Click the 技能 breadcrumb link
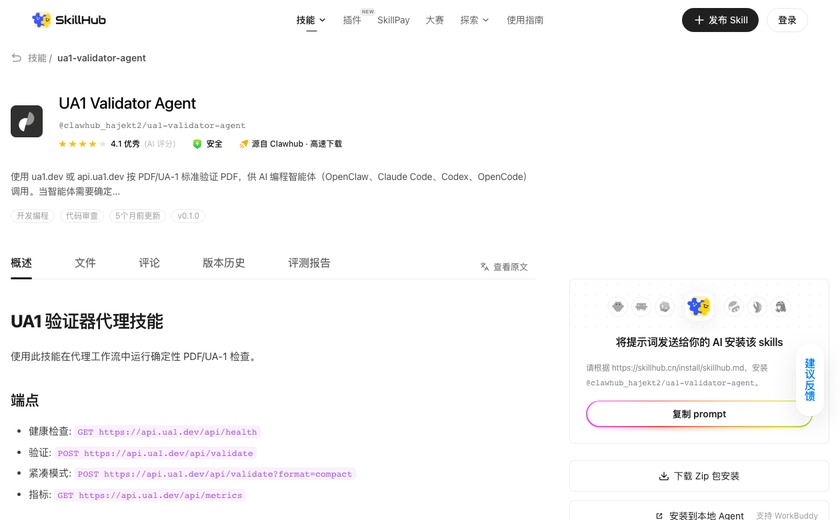 click(x=37, y=58)
